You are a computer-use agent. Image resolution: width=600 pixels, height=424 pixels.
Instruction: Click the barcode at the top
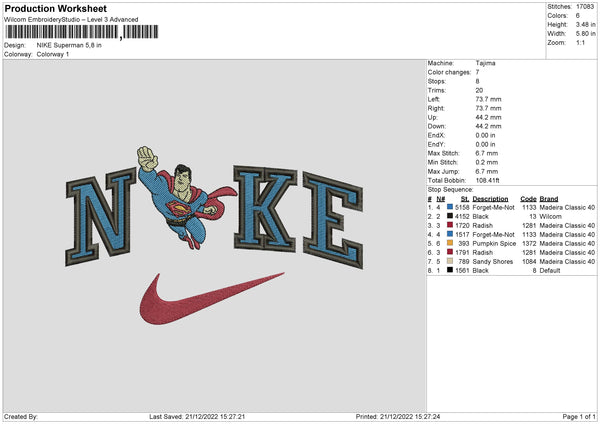(82, 32)
